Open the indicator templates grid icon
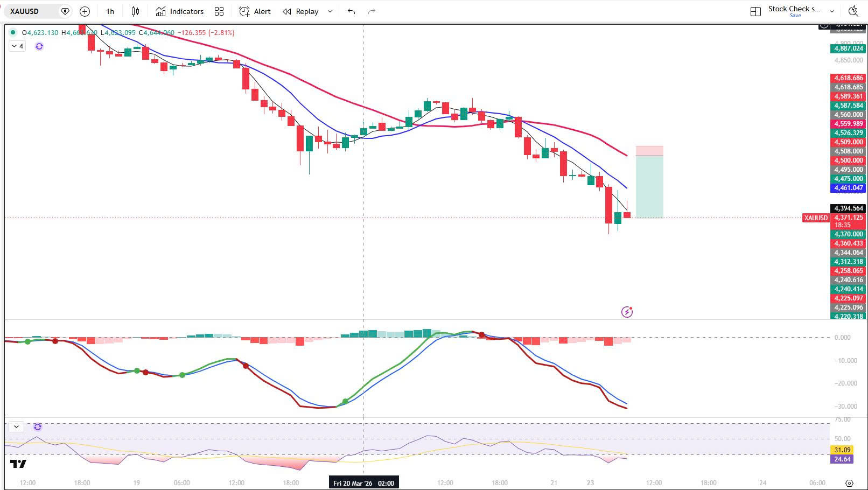The height and width of the screenshot is (490, 868). tap(219, 11)
